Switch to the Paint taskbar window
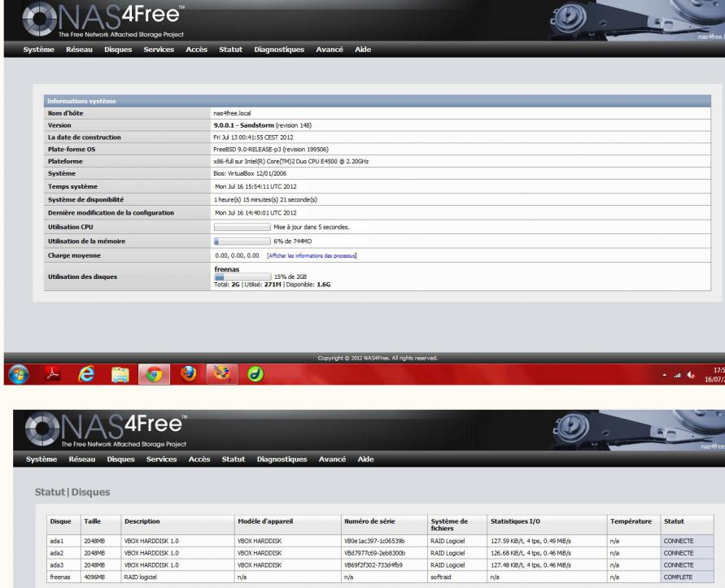Screen dimensions: 725x588 222,374
